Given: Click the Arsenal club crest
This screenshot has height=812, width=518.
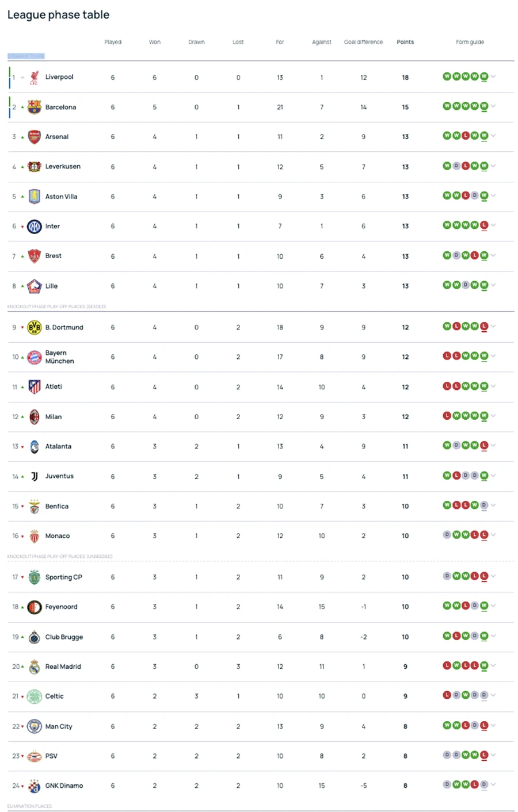Looking at the screenshot, I should pos(34,137).
